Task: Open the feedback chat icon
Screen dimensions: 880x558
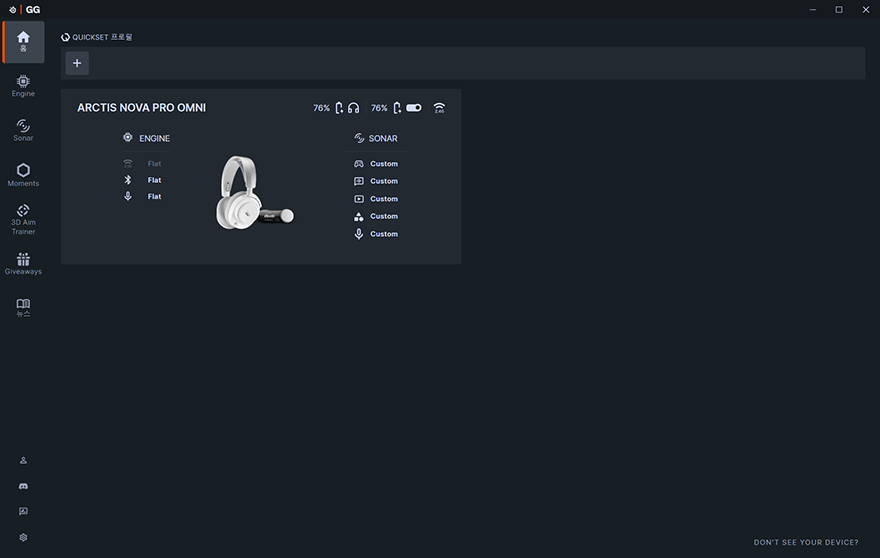Action: (x=23, y=511)
